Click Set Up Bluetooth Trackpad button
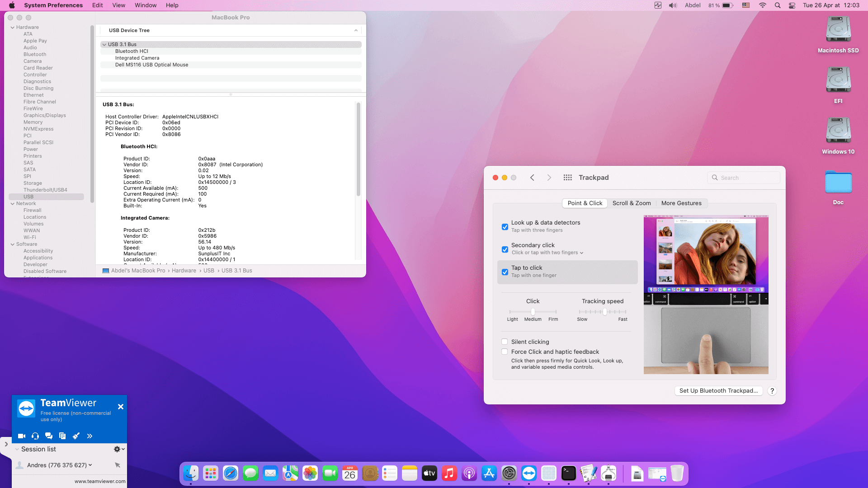868x488 pixels. (x=718, y=391)
